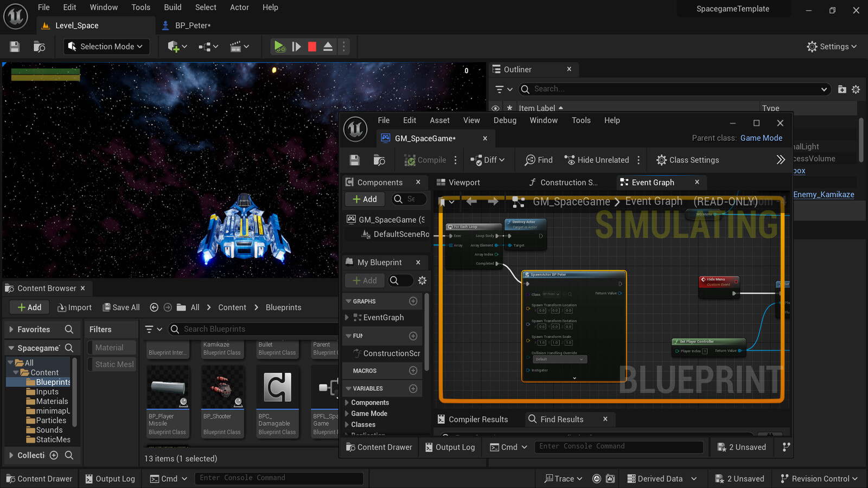Eject from the simulated player
The image size is (868, 488).
point(328,47)
